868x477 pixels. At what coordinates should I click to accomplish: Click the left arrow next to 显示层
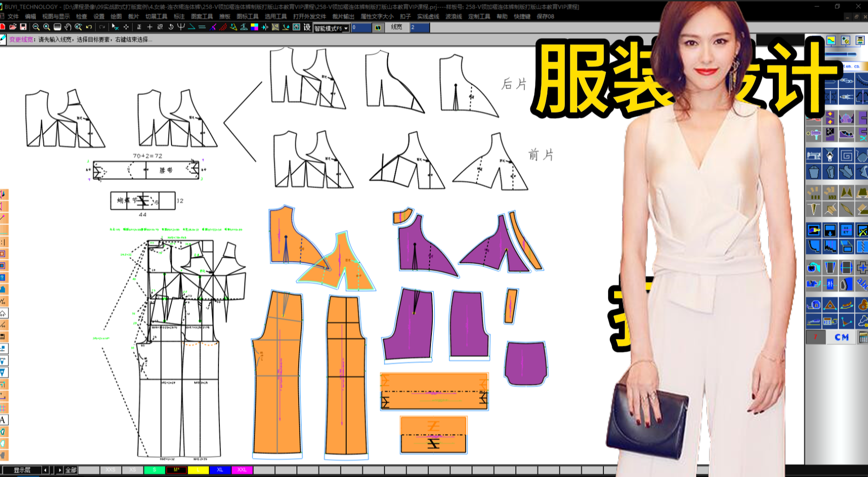(45, 470)
